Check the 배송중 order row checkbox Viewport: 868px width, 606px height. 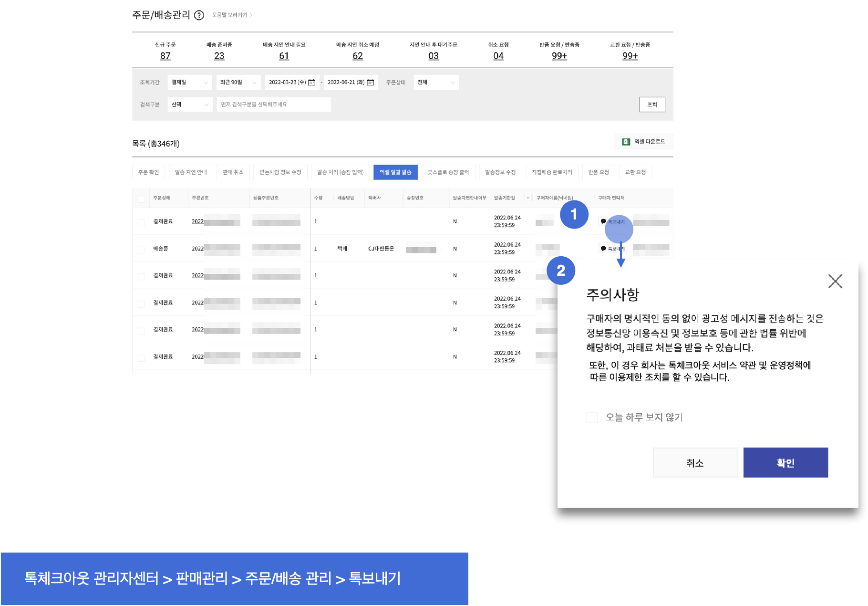click(x=141, y=250)
